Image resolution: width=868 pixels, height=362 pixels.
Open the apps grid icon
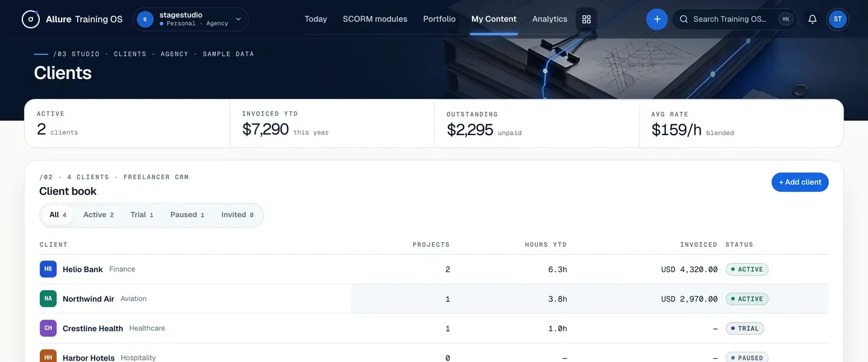tap(587, 19)
